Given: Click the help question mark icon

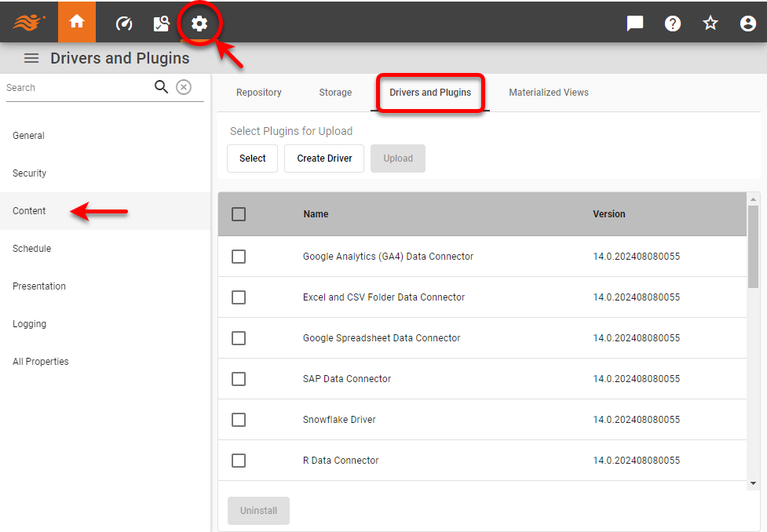Looking at the screenshot, I should point(672,23).
